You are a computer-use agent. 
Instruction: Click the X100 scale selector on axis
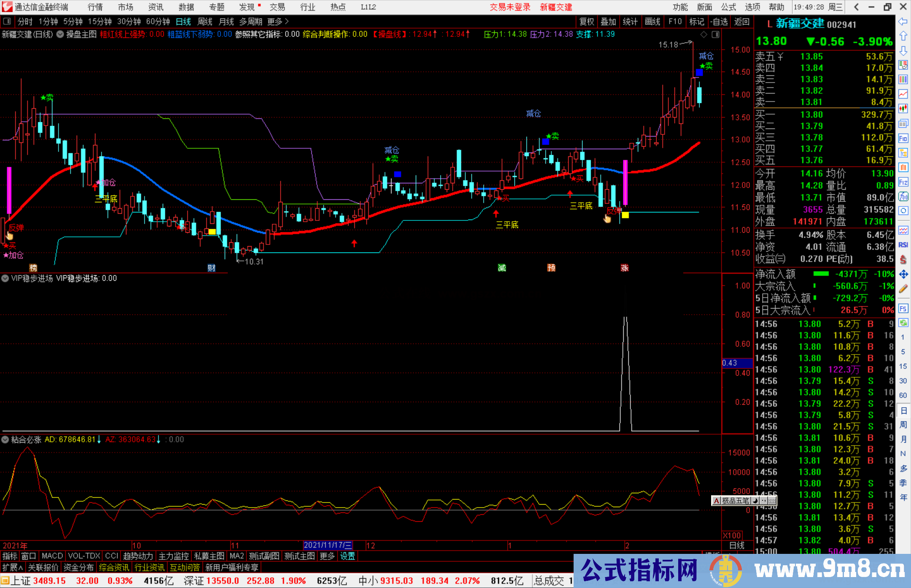(x=732, y=535)
